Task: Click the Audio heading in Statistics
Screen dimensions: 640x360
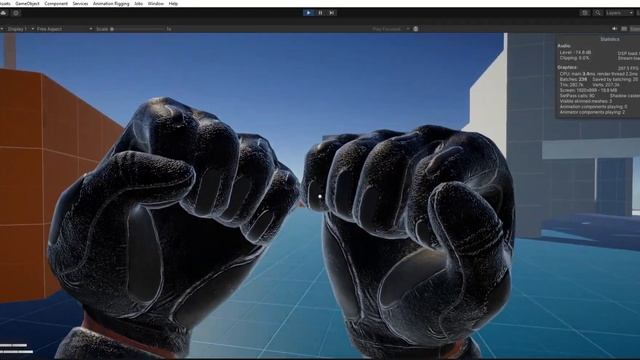Action: pyautogui.click(x=564, y=46)
